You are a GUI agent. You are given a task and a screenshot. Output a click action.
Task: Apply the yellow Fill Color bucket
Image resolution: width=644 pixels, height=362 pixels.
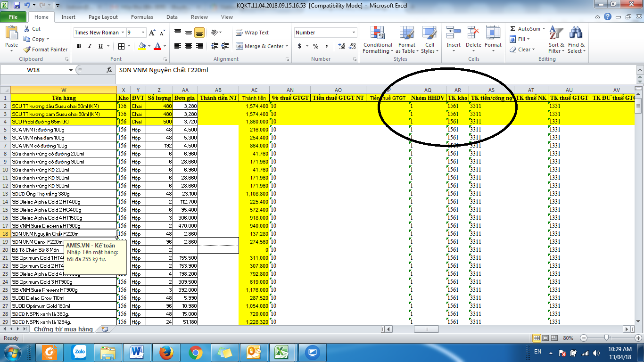[142, 46]
